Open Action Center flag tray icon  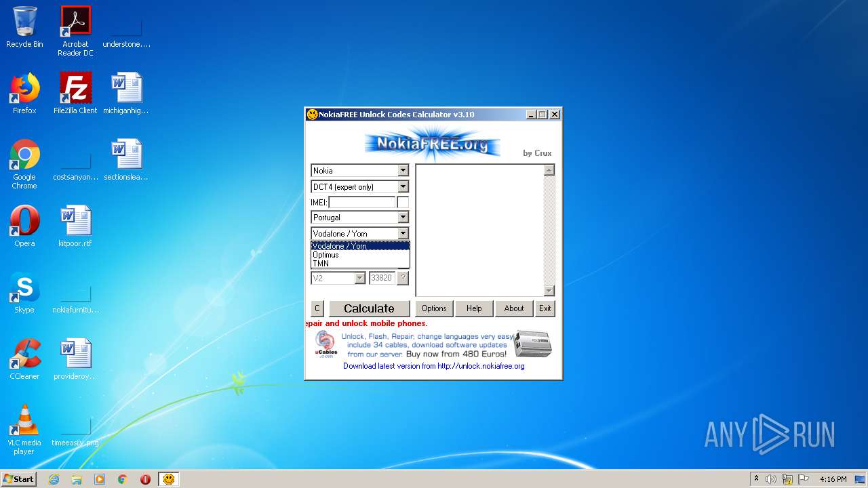pyautogui.click(x=804, y=479)
